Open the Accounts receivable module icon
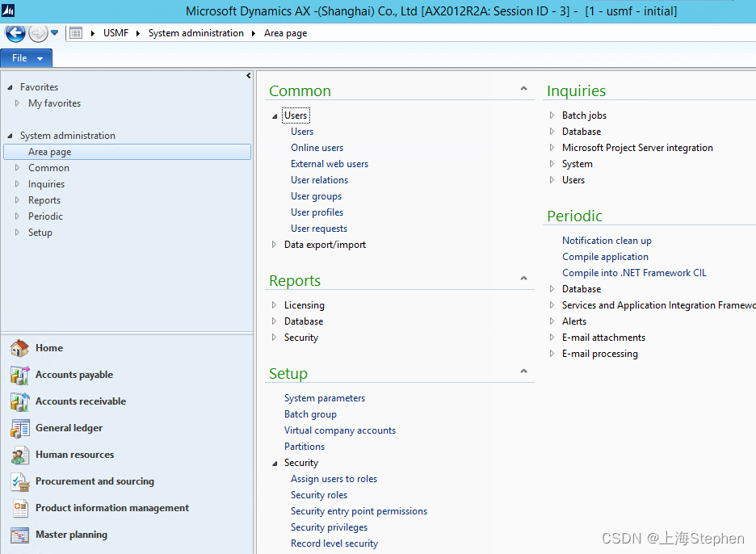The width and height of the screenshot is (756, 554). (x=19, y=401)
